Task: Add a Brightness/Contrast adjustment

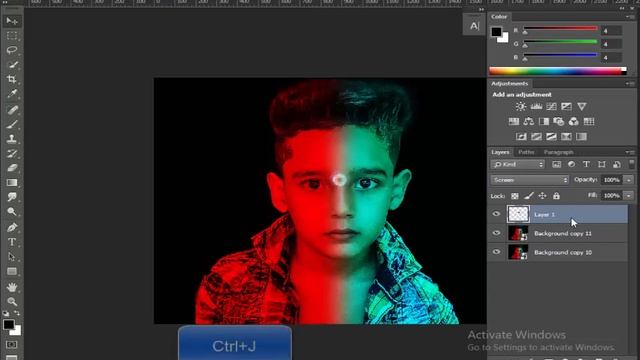Action: pyautogui.click(x=520, y=107)
